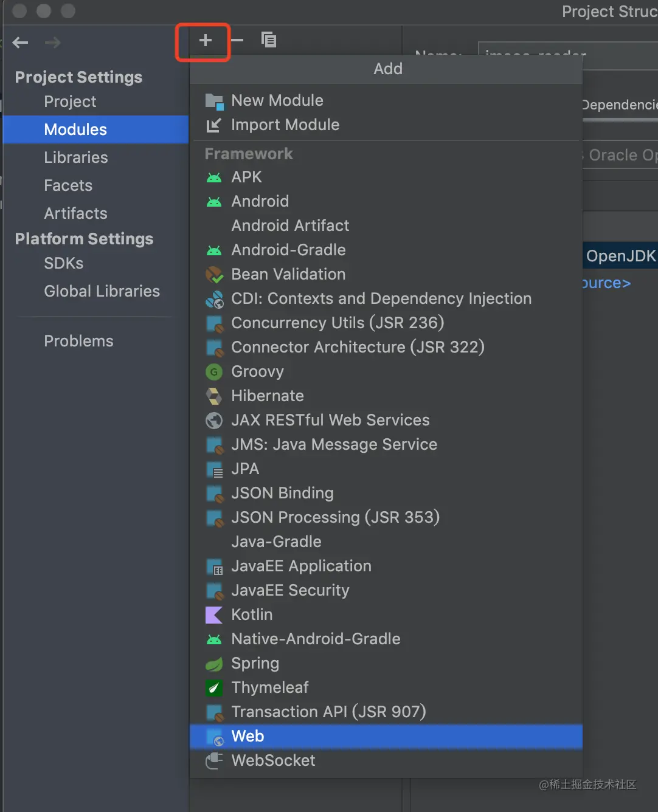Open SDKs under Platform Settings
Viewport: 658px width, 812px height.
click(64, 264)
